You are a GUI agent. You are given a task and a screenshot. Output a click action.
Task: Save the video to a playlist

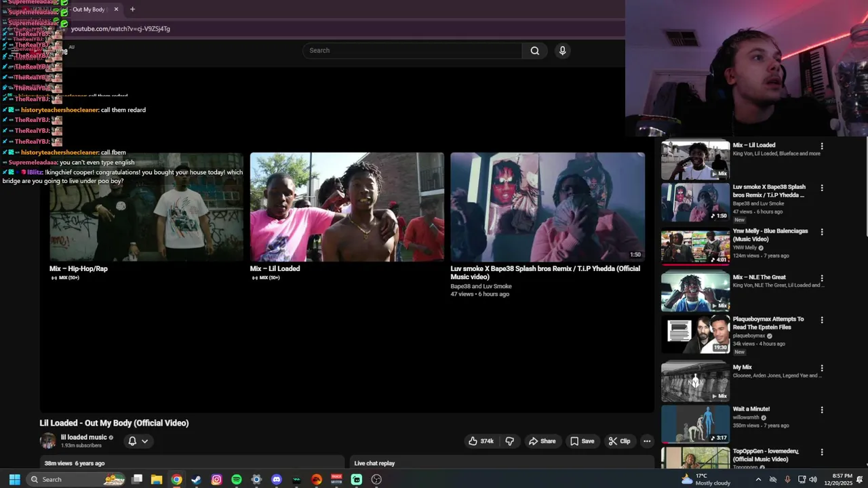tap(582, 441)
